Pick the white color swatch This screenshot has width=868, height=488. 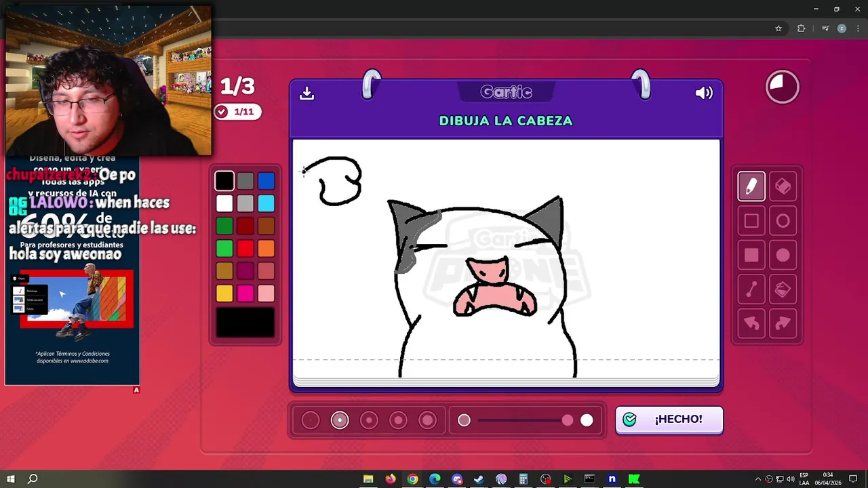point(224,203)
